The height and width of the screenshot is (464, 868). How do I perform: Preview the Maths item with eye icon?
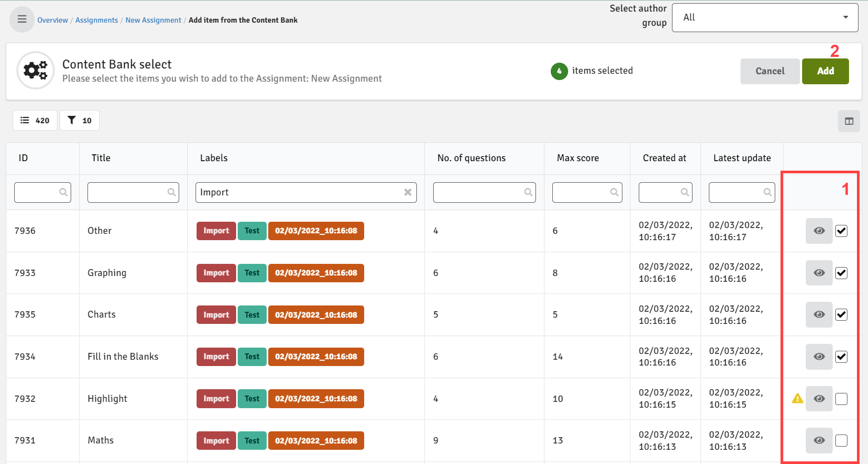pyautogui.click(x=819, y=440)
